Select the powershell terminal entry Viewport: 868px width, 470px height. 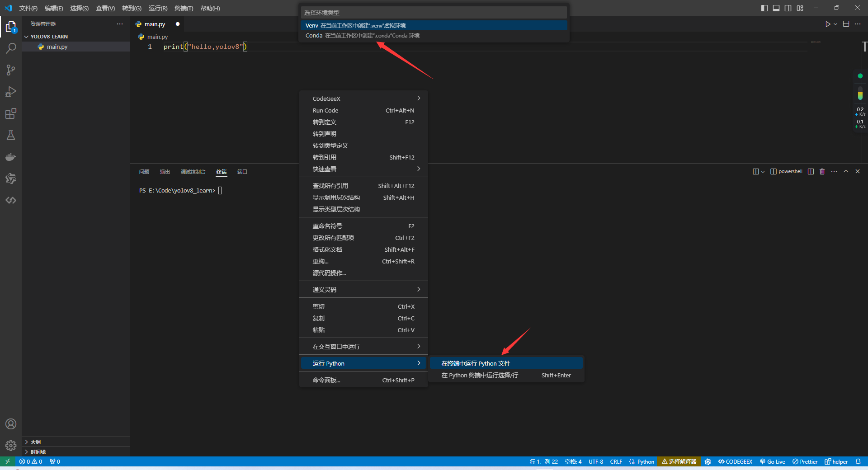pos(786,172)
